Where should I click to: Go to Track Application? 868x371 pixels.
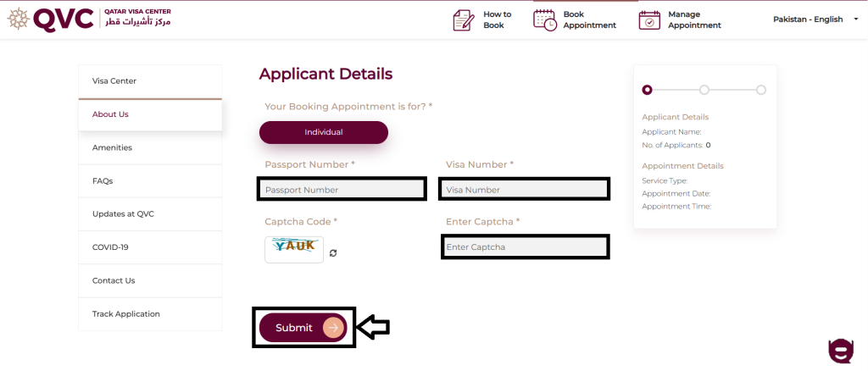(x=150, y=314)
